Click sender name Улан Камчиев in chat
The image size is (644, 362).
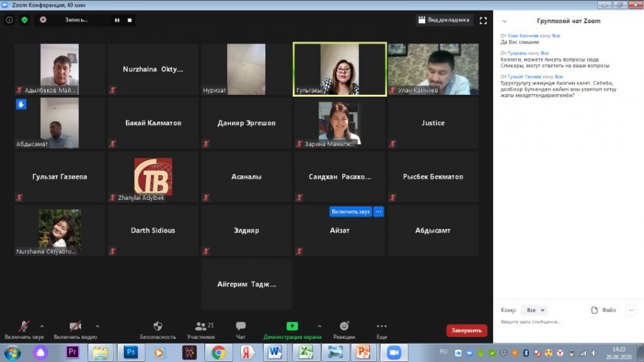point(523,36)
